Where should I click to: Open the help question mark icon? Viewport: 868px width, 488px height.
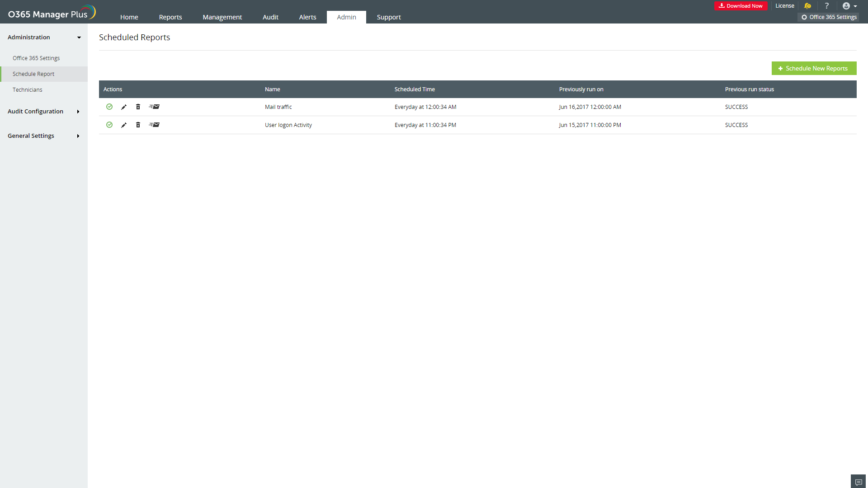pos(826,6)
